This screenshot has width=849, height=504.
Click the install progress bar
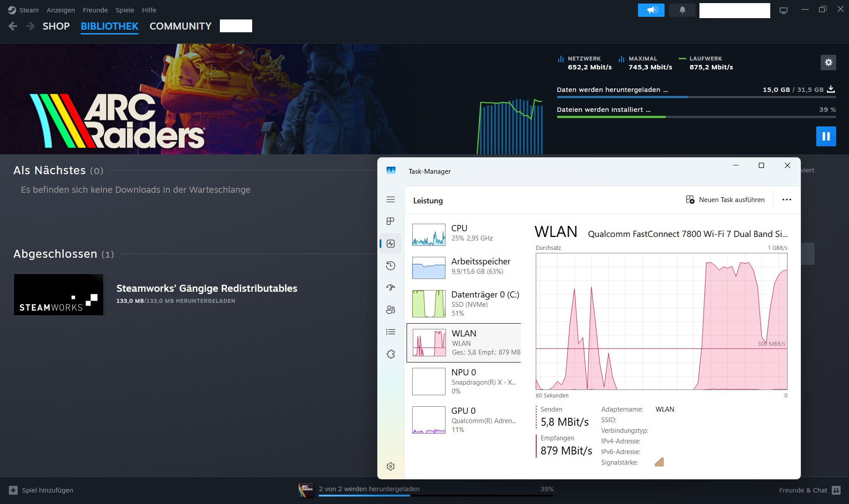pyautogui.click(x=696, y=117)
